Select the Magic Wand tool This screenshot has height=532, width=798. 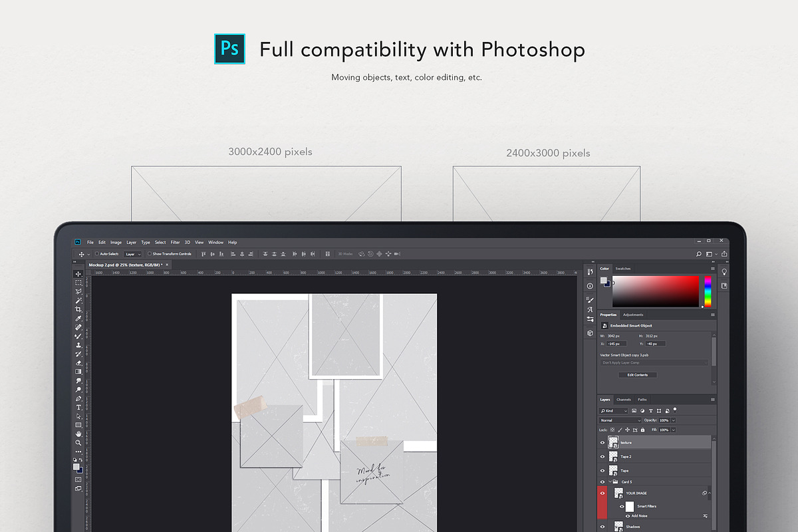tap(79, 301)
